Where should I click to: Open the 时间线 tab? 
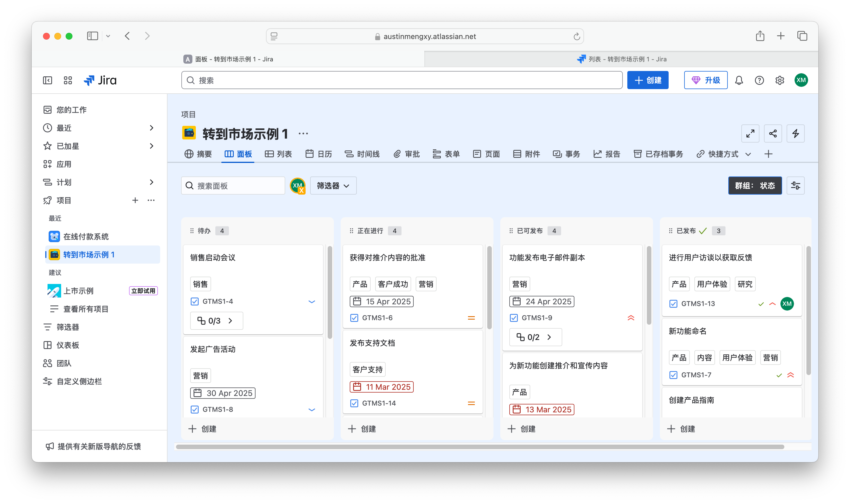click(x=362, y=154)
